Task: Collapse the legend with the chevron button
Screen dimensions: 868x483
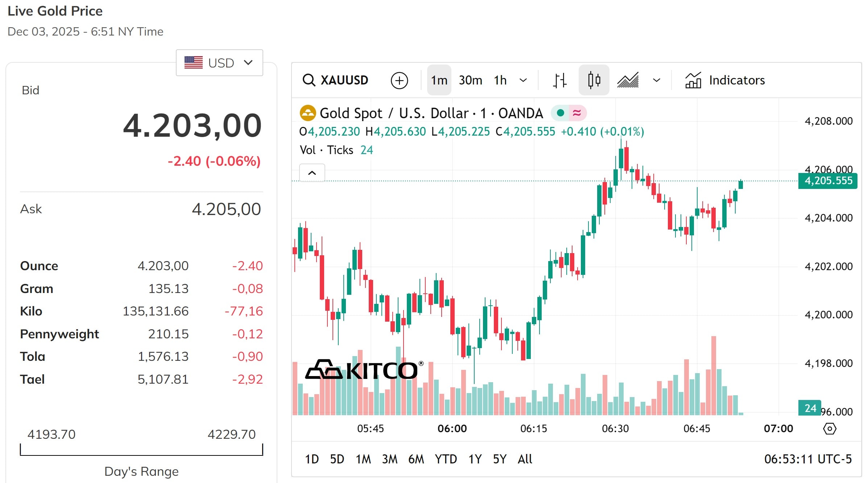Action: pos(312,173)
